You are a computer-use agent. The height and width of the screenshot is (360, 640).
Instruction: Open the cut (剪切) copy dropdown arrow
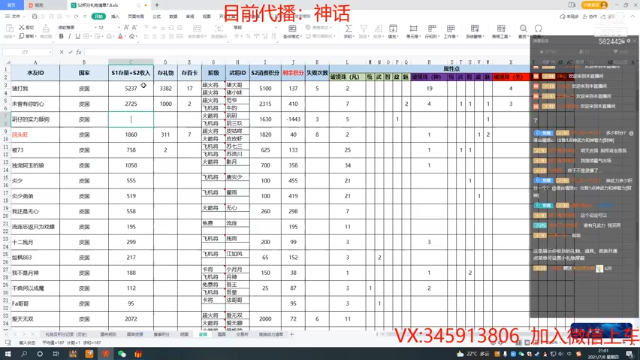click(x=36, y=36)
